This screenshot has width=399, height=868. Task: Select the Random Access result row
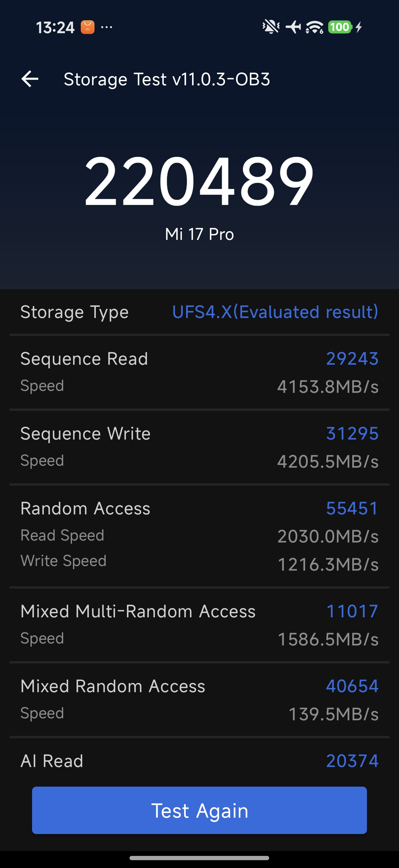point(199,536)
